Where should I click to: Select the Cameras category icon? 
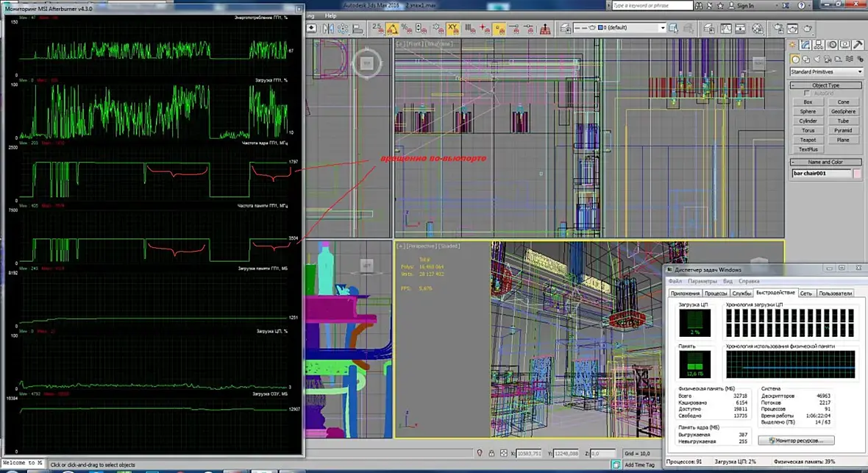pyautogui.click(x=828, y=59)
